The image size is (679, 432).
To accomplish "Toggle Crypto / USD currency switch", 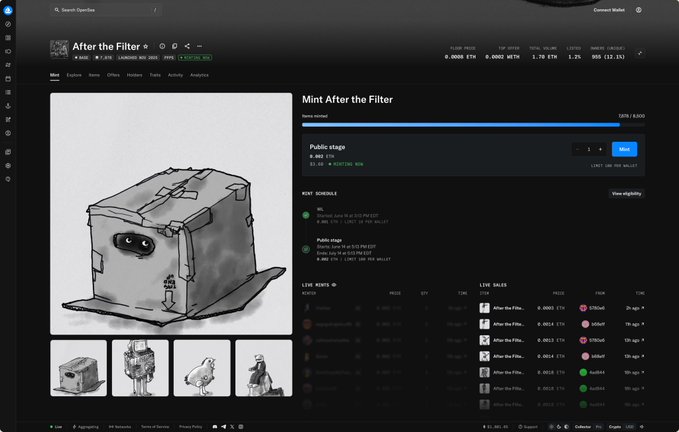I will point(621,427).
